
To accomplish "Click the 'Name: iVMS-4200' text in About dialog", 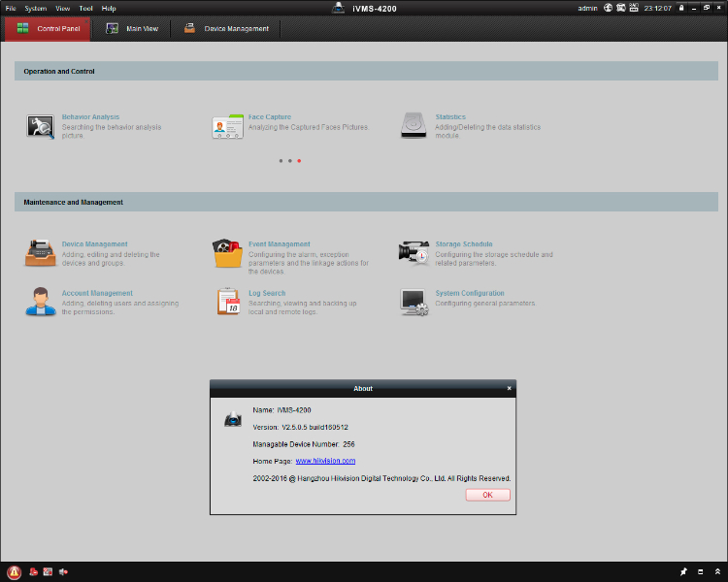I will (x=281, y=410).
